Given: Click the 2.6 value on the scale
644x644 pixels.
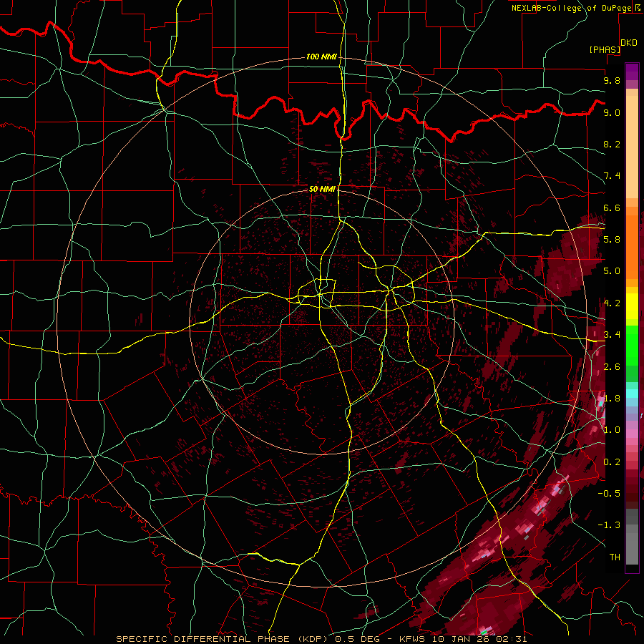Looking at the screenshot, I should [x=612, y=366].
